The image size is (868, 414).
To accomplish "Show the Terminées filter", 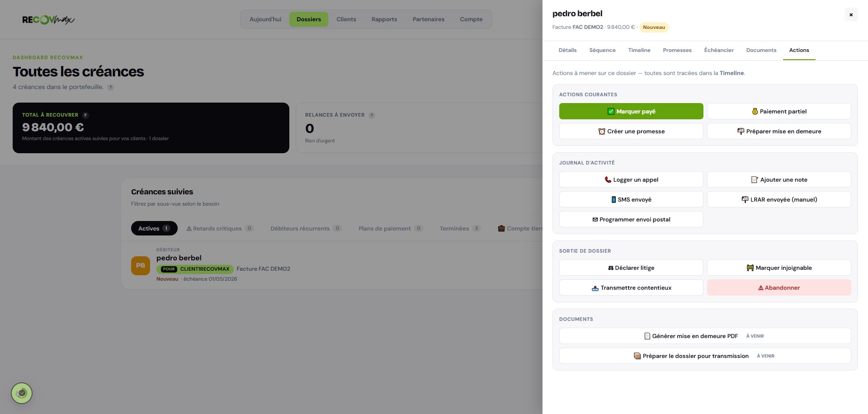I will coord(460,229).
